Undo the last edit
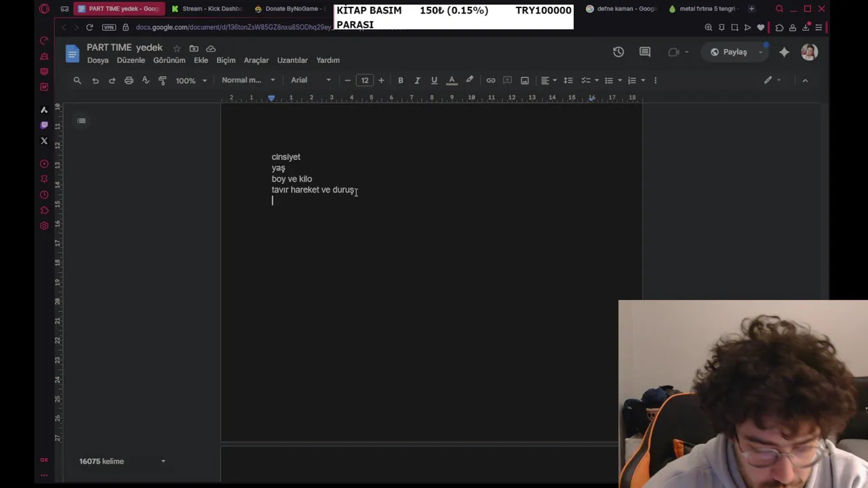 coord(96,80)
